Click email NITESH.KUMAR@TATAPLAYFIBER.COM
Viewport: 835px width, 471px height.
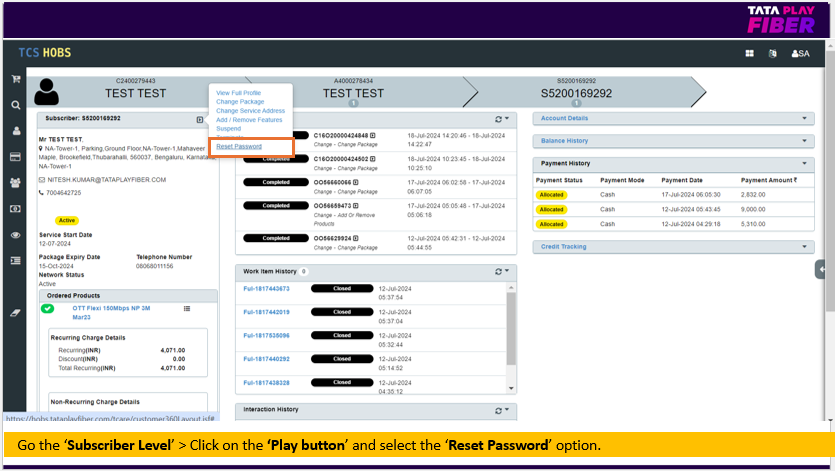pos(107,180)
